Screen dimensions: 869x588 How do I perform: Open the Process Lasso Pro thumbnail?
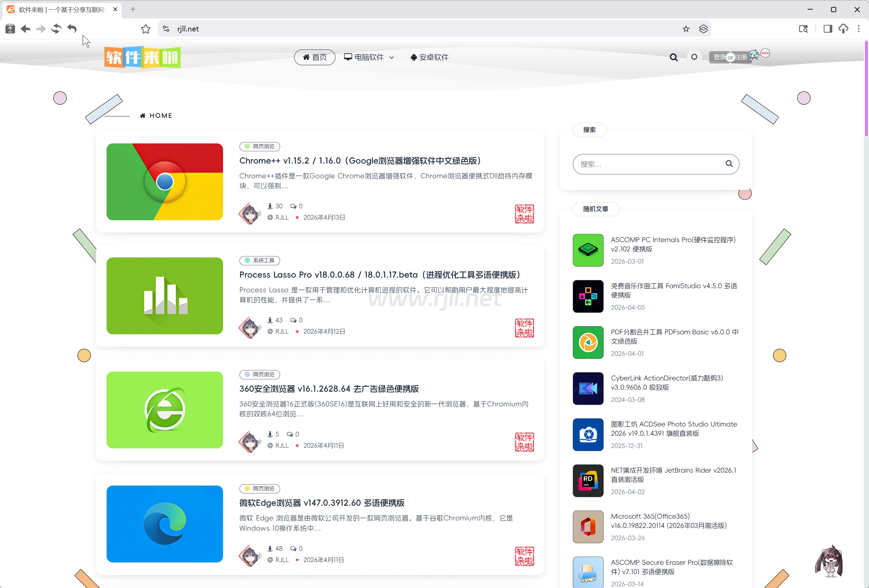tap(165, 296)
